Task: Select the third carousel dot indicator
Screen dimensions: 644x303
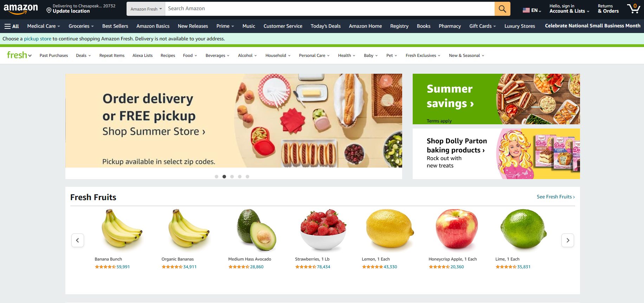Action: (232, 177)
